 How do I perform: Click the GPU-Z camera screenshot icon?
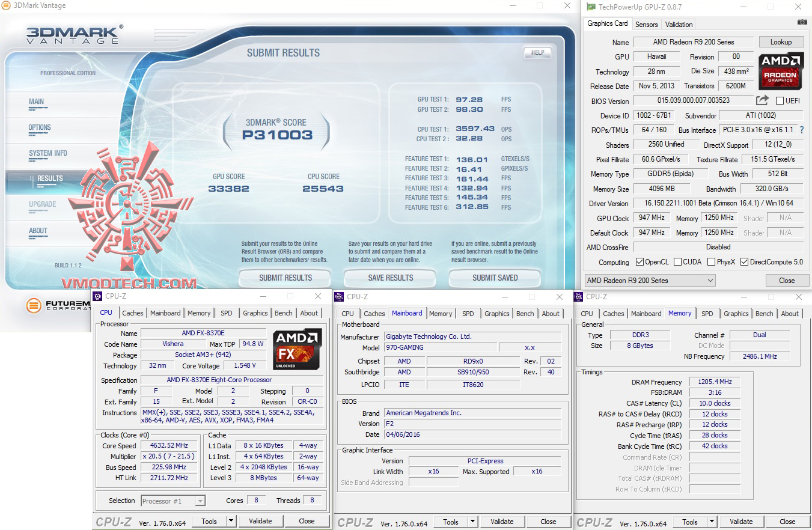coord(802,22)
